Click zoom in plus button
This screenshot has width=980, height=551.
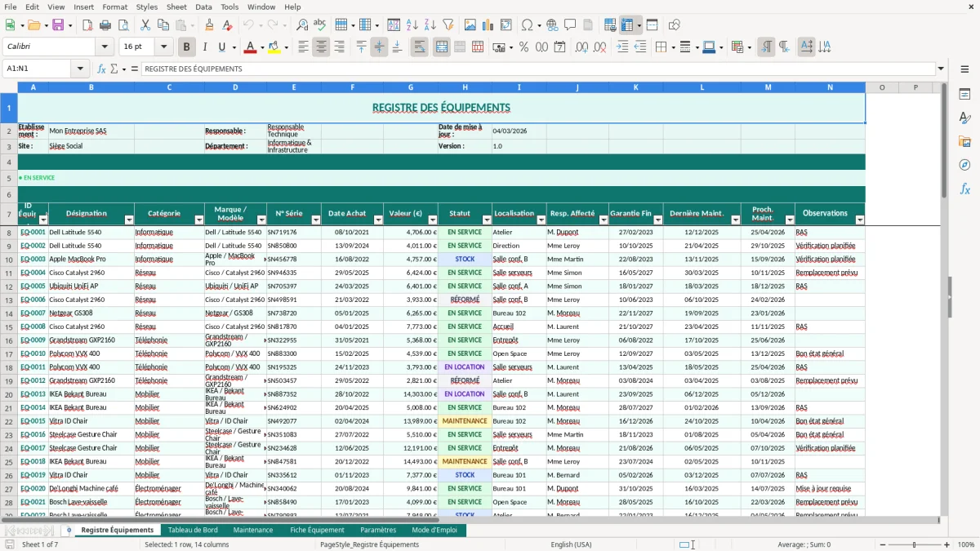[947, 544]
